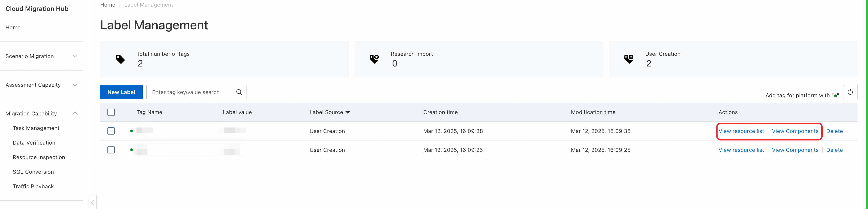Click the refresh table icon
The image size is (868, 209).
click(x=850, y=92)
